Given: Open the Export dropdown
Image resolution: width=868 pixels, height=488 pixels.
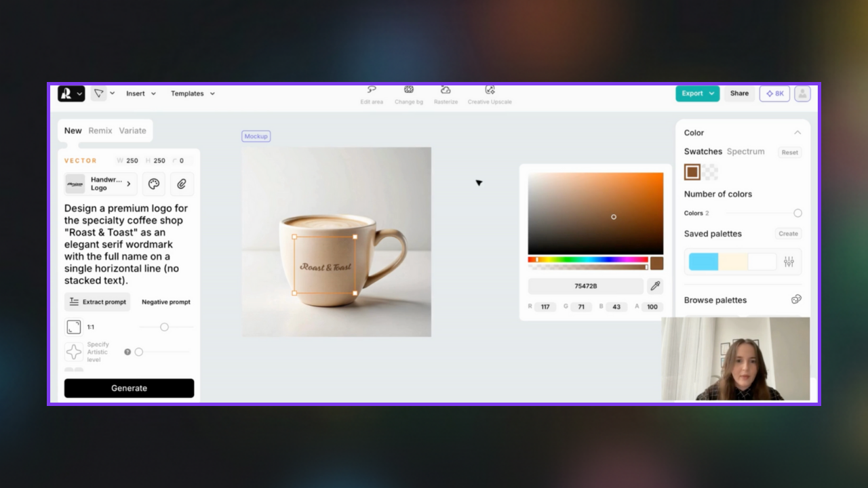Looking at the screenshot, I should pyautogui.click(x=697, y=94).
